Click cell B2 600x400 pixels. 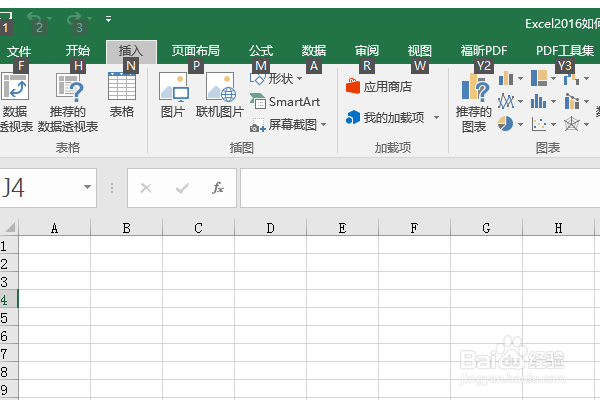pyautogui.click(x=126, y=263)
